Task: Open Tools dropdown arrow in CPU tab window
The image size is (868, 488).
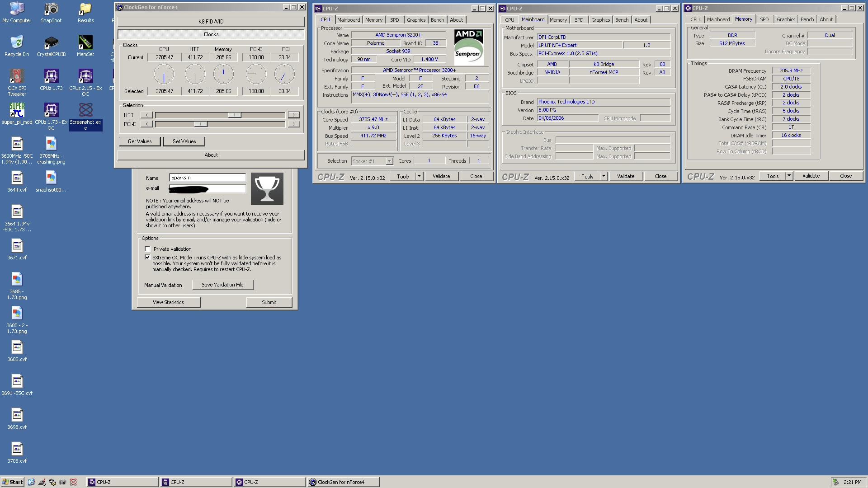Action: [419, 176]
